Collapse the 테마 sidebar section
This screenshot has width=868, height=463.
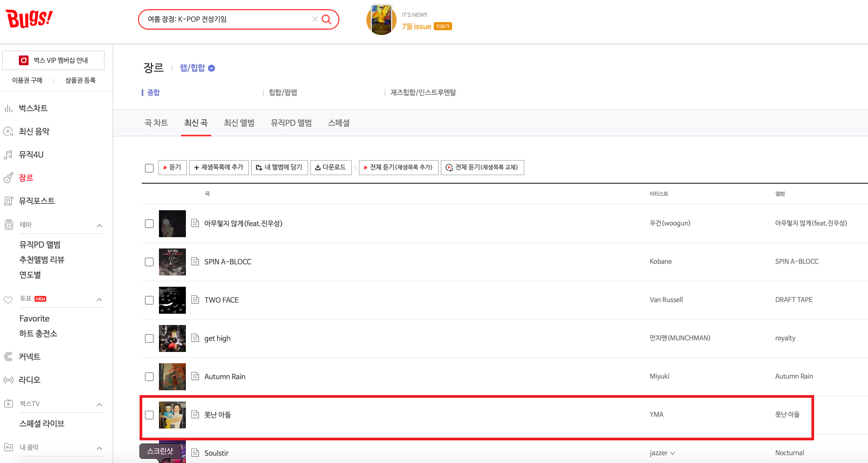(x=99, y=225)
